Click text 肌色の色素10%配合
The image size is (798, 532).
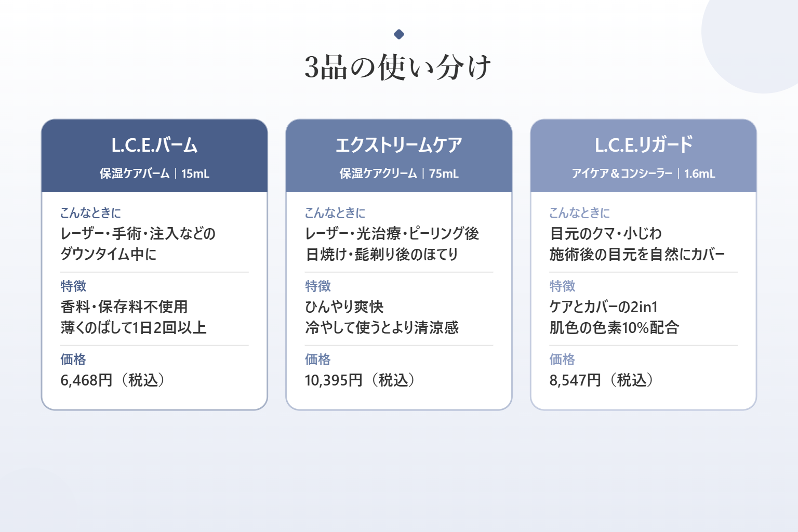[614, 328]
